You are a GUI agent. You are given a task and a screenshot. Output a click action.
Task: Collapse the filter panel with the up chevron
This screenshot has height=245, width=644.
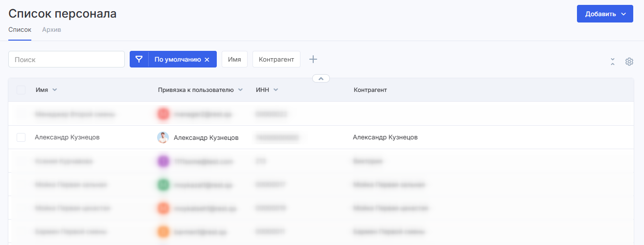(321, 78)
